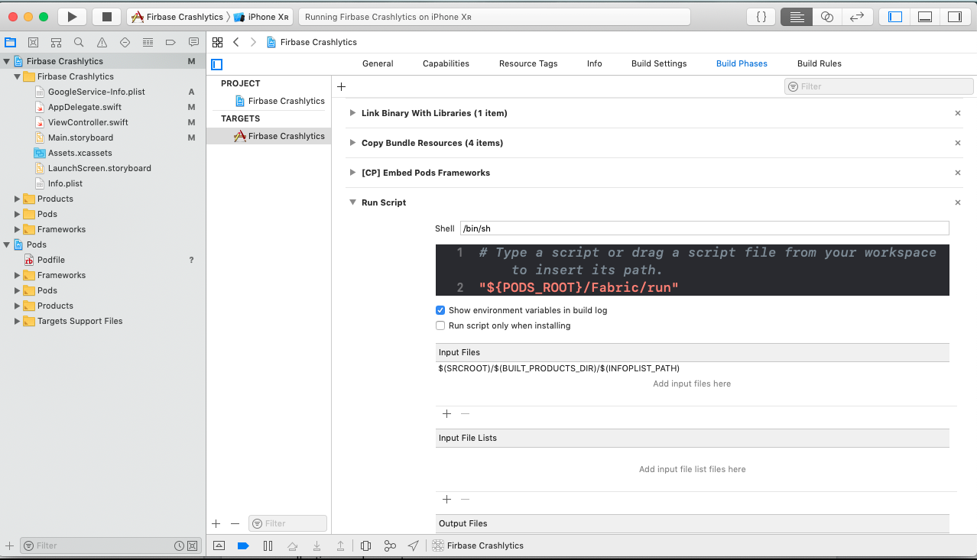The height and width of the screenshot is (560, 977).
Task: Enable Run script only when installing
Action: (440, 325)
